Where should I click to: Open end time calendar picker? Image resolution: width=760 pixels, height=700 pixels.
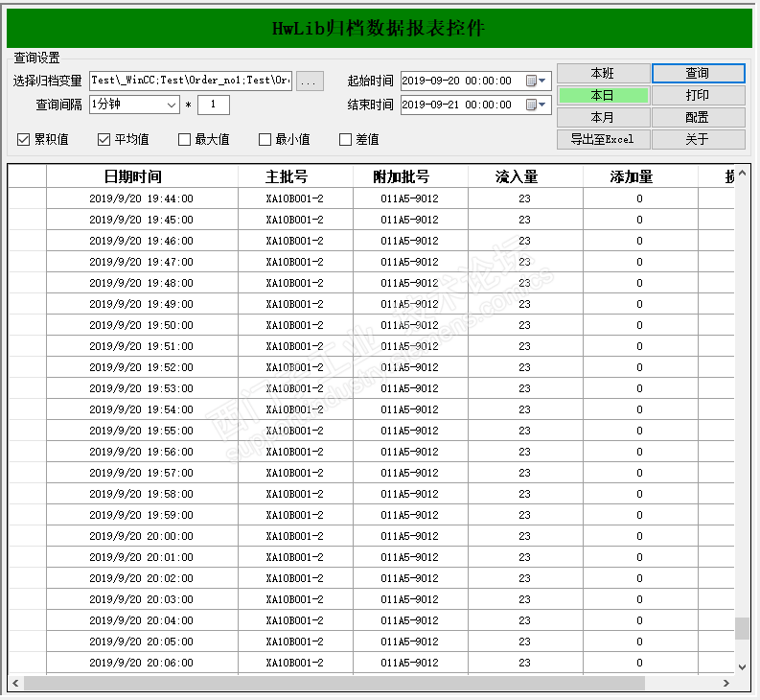[x=537, y=105]
